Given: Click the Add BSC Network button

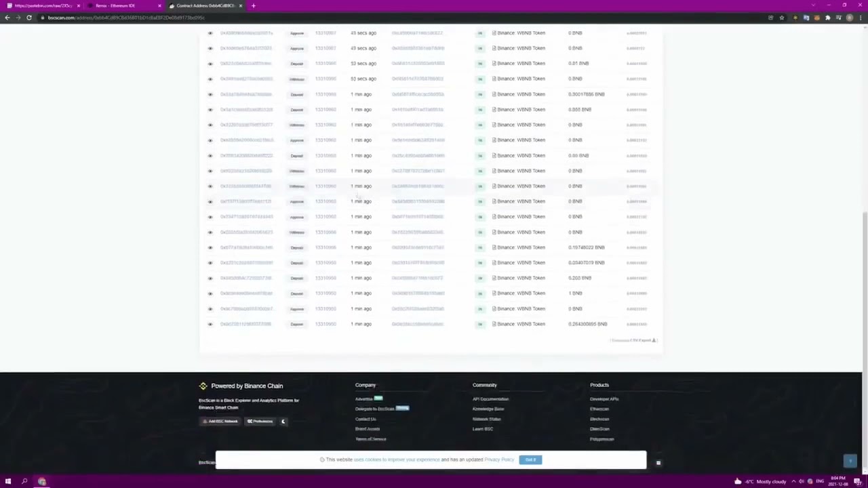Looking at the screenshot, I should point(220,422).
